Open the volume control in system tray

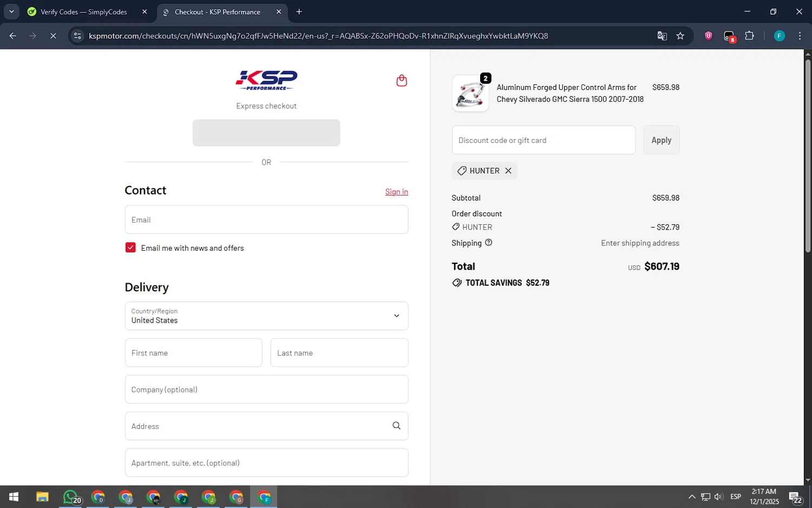(x=718, y=497)
